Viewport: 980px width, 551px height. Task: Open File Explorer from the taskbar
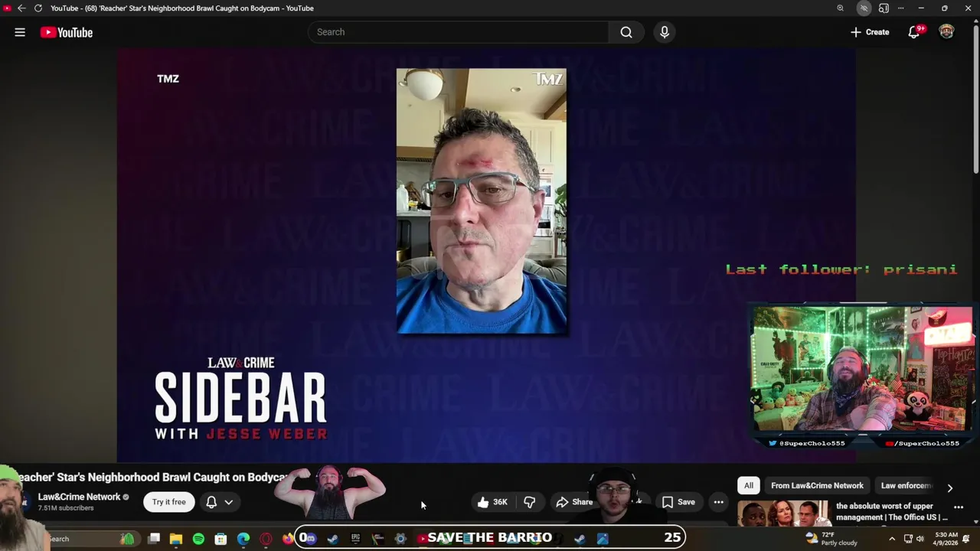point(175,539)
